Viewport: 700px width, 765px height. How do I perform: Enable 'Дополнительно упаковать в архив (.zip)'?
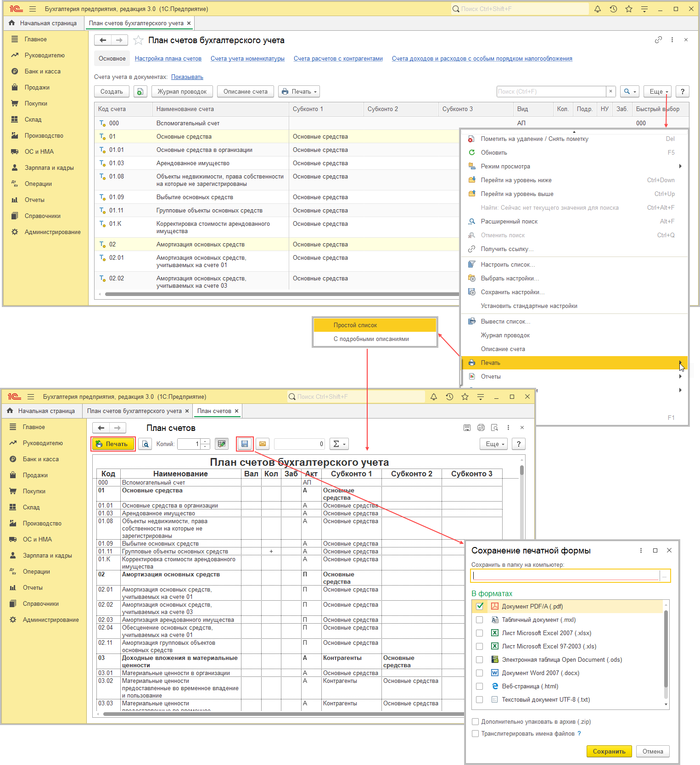click(476, 721)
